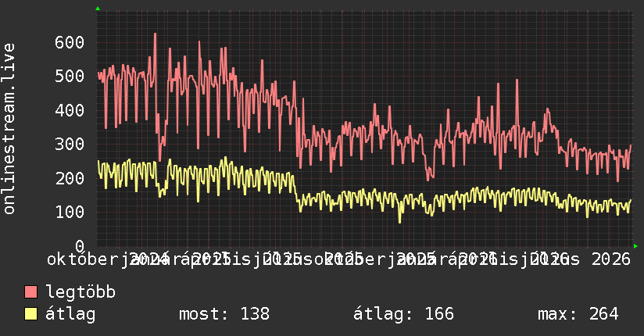Image resolution: width=644 pixels, height=336 pixels.
Task: Click the 'átlag' legend label beside yellow swatch
Action: [70, 314]
